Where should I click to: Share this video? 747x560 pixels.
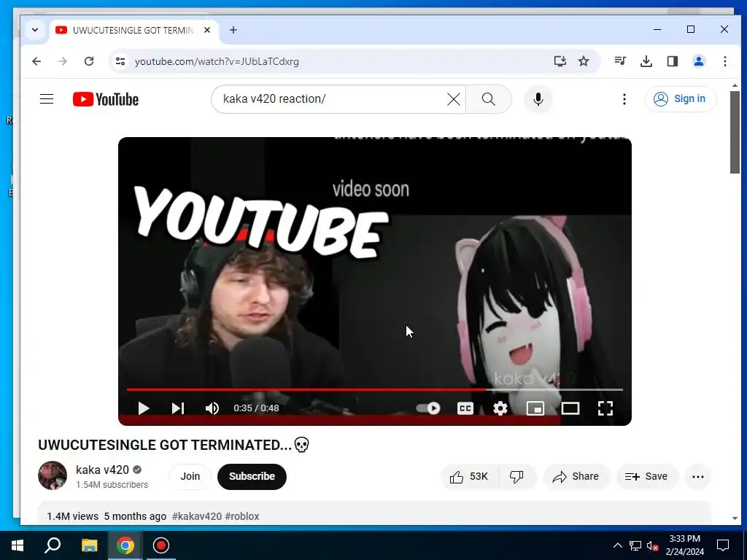point(576,477)
